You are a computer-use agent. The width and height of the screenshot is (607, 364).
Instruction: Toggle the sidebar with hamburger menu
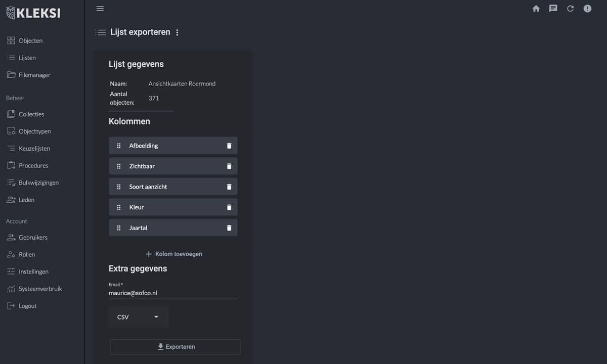[x=100, y=9]
